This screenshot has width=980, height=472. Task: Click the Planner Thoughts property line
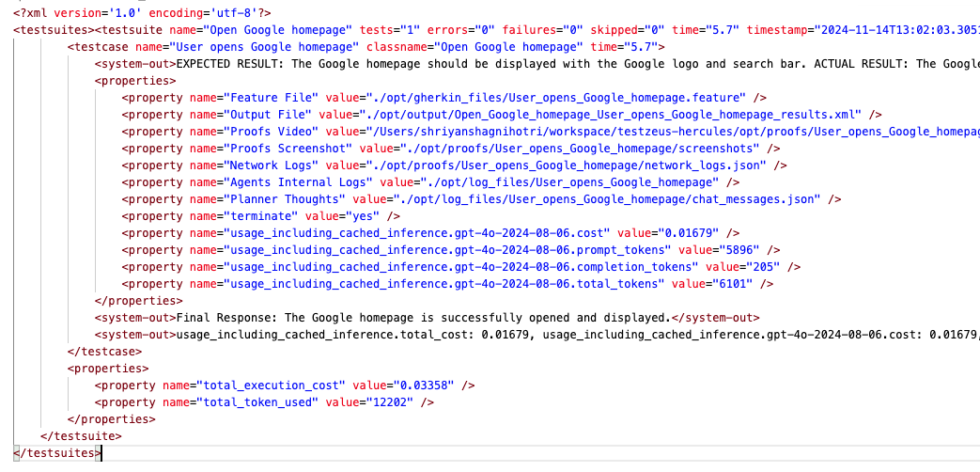(481, 198)
